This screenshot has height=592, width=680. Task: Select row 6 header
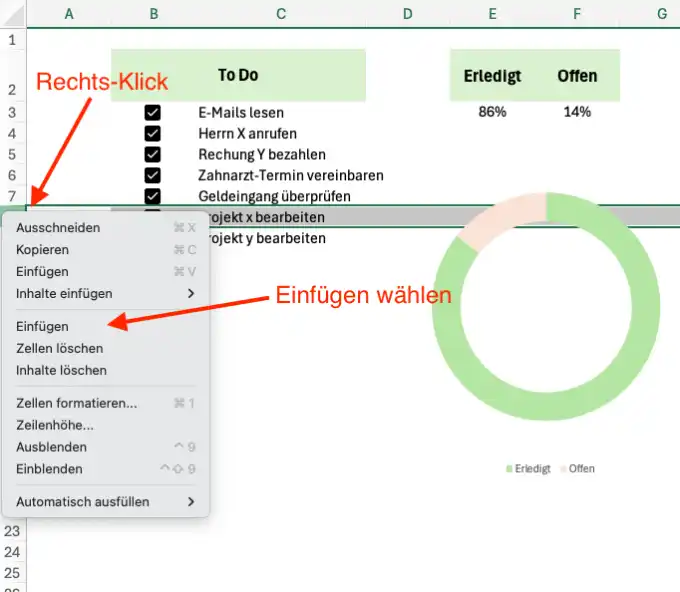pos(13,175)
